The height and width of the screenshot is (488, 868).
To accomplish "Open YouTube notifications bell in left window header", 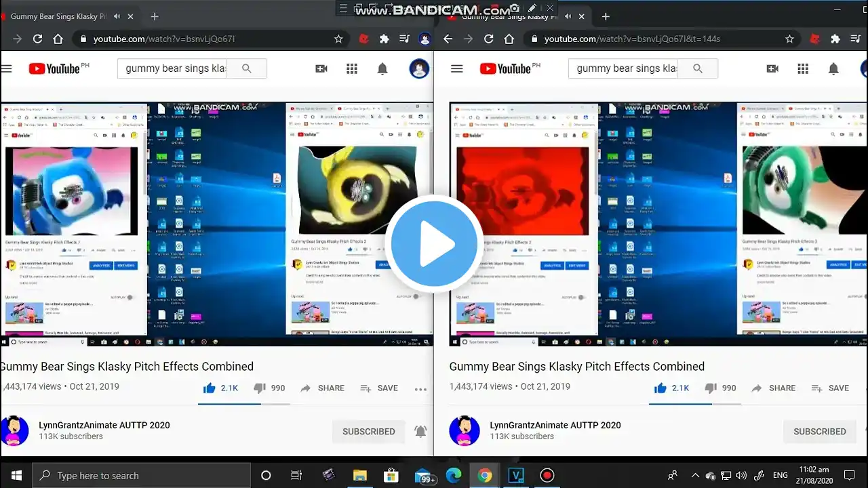I will click(382, 68).
